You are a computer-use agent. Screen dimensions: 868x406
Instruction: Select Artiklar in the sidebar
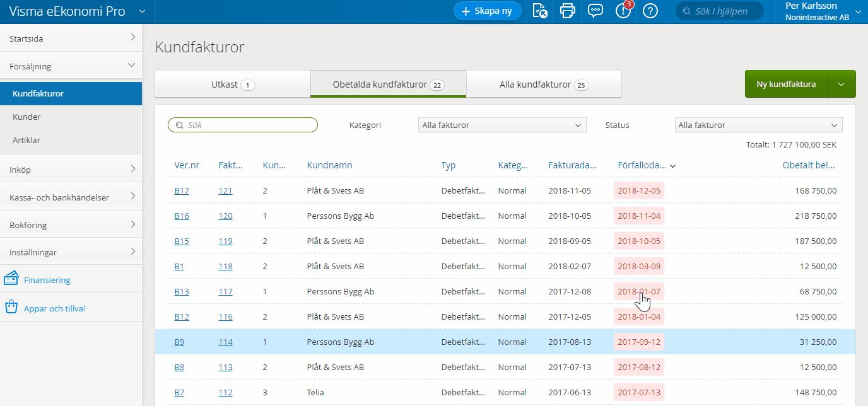71,140
